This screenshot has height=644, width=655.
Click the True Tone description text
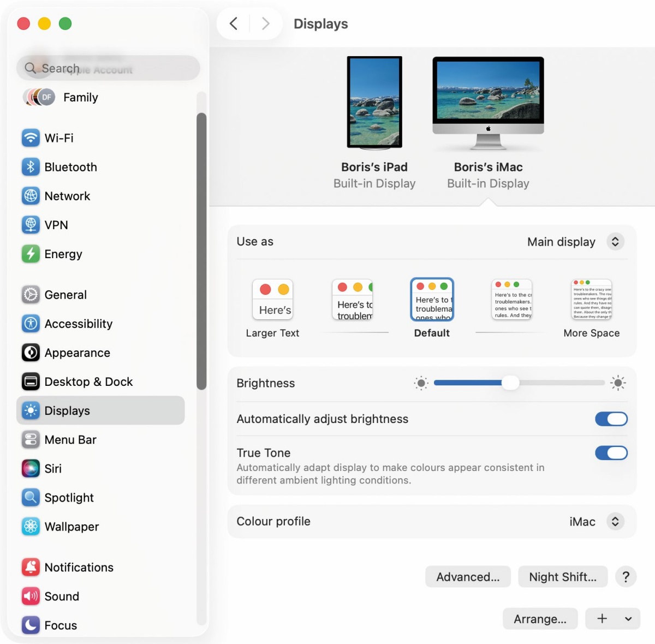pos(390,474)
